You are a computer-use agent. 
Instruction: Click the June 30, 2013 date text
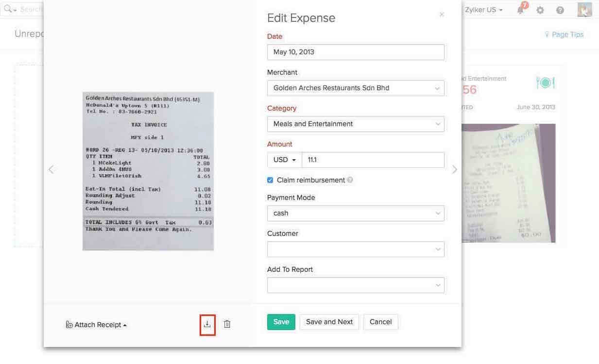point(536,107)
